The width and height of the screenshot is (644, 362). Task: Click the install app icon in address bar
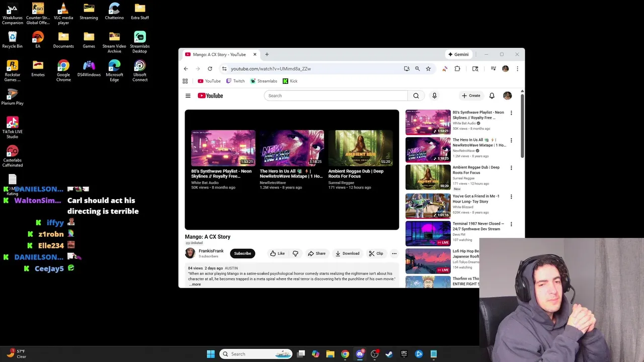coord(407,69)
